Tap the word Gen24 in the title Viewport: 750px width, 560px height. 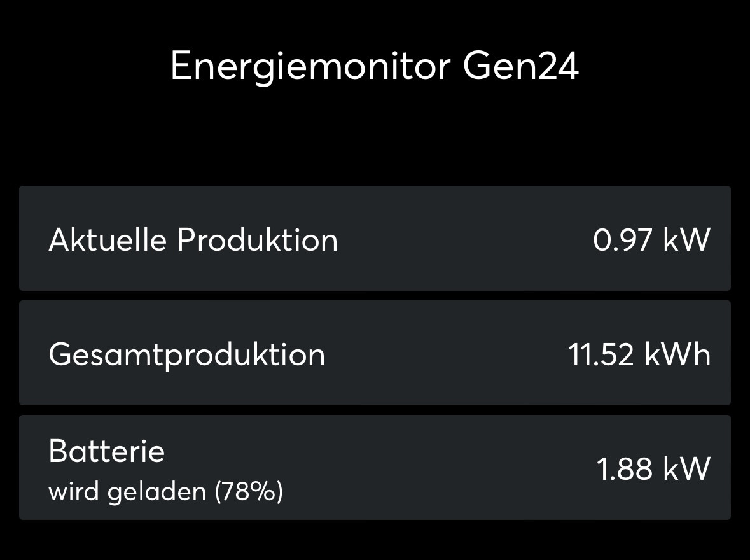pyautogui.click(x=521, y=66)
